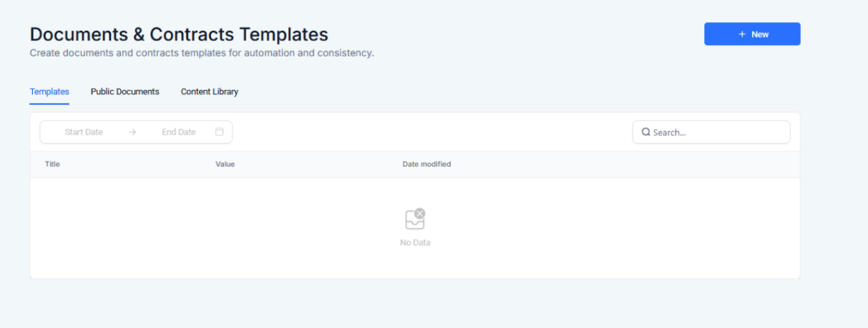Click the arrow between Start and End Date

tap(132, 132)
